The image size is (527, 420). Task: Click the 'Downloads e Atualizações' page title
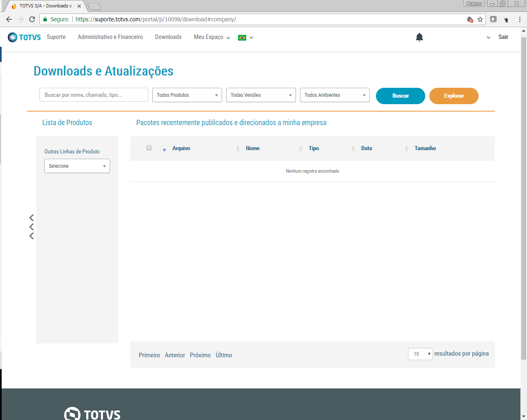point(103,71)
